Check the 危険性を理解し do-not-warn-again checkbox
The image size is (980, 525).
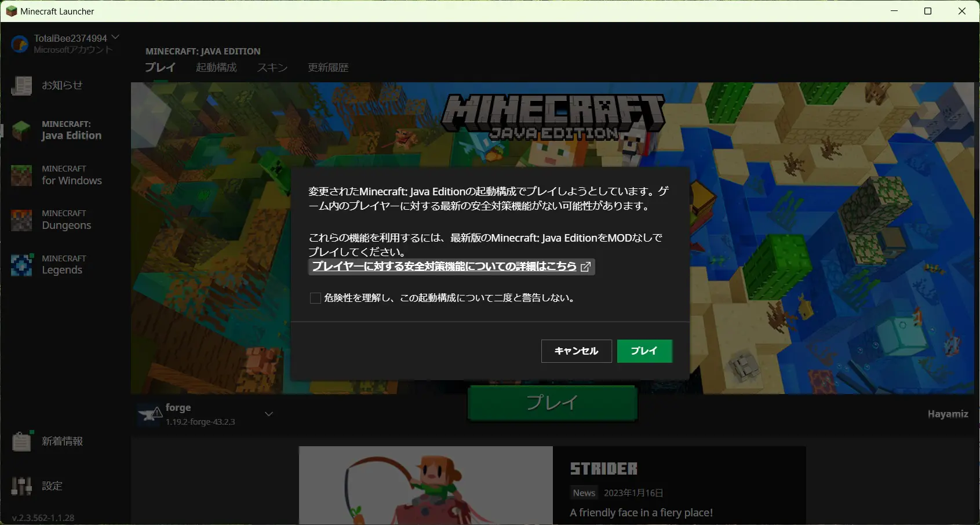pos(315,298)
